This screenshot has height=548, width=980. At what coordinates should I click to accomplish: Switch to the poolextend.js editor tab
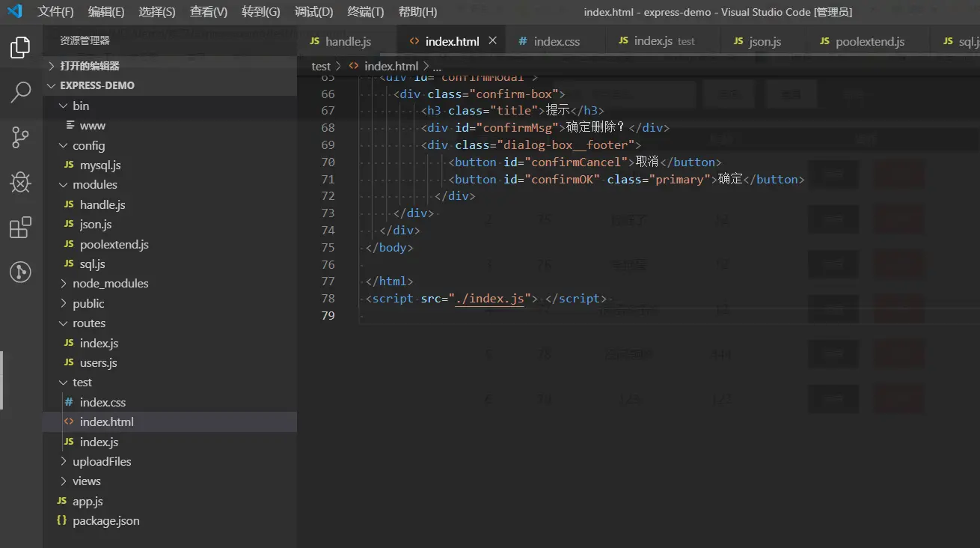(x=869, y=41)
